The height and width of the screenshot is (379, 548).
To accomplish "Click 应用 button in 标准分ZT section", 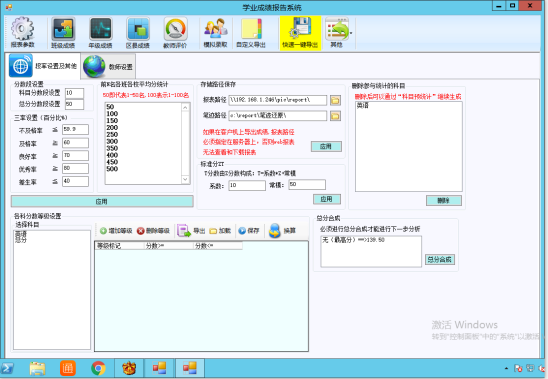I will 326,199.
